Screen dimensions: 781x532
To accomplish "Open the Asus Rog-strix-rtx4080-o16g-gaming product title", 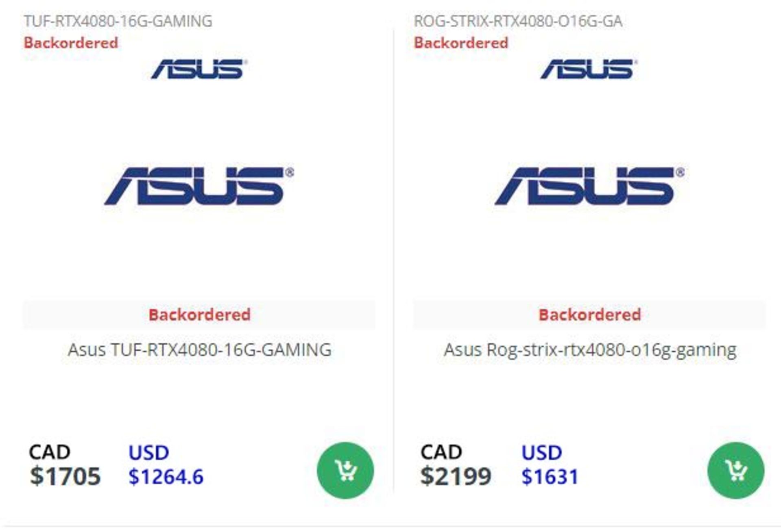I will tap(590, 350).
